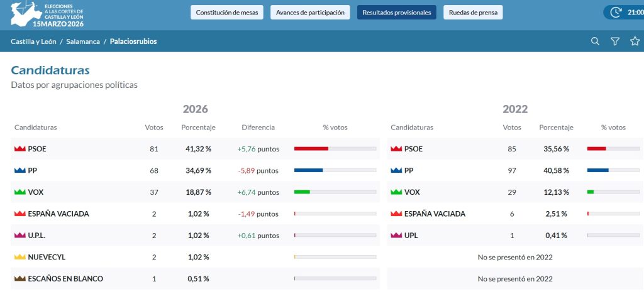
Task: Click the clock refresh icon beside 21:00
Action: click(615, 13)
